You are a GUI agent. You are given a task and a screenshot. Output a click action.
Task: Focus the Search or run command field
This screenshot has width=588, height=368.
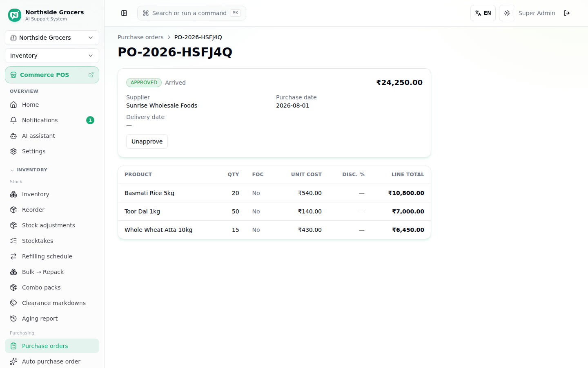tap(192, 13)
